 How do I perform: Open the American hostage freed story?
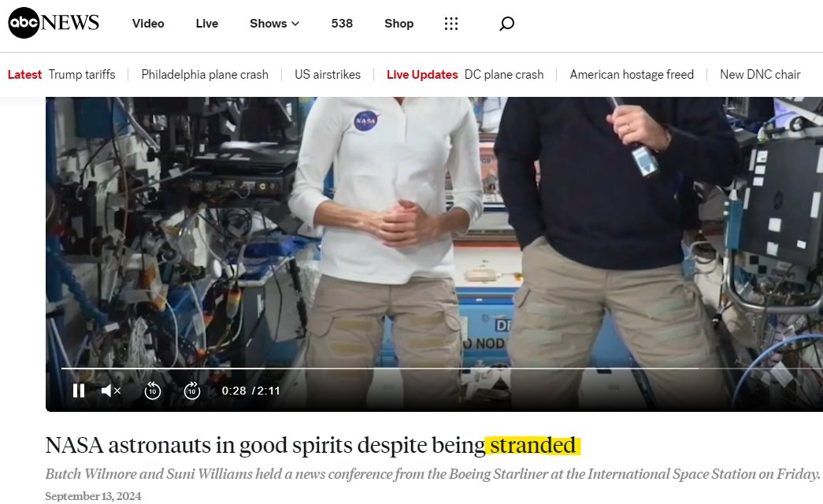632,75
